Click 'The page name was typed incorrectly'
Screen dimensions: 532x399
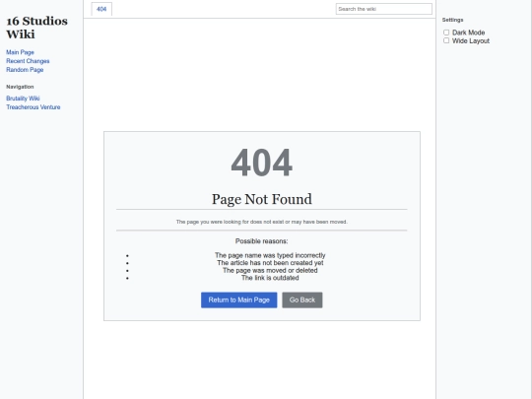point(270,255)
